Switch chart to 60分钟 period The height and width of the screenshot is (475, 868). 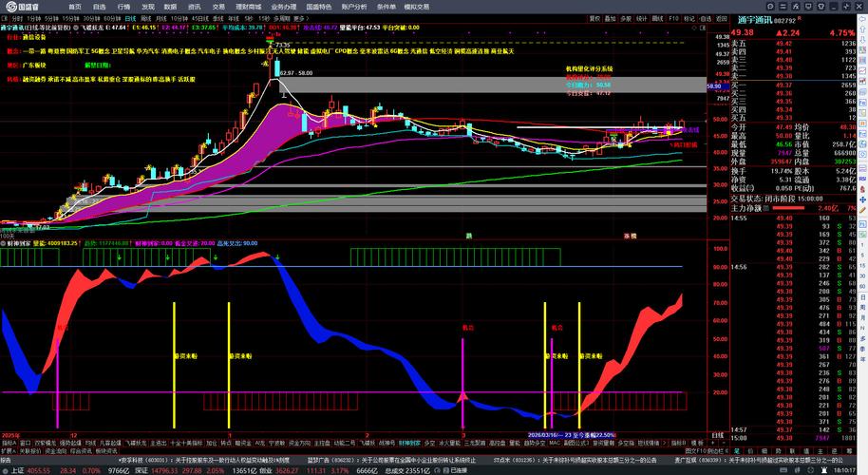coord(112,18)
